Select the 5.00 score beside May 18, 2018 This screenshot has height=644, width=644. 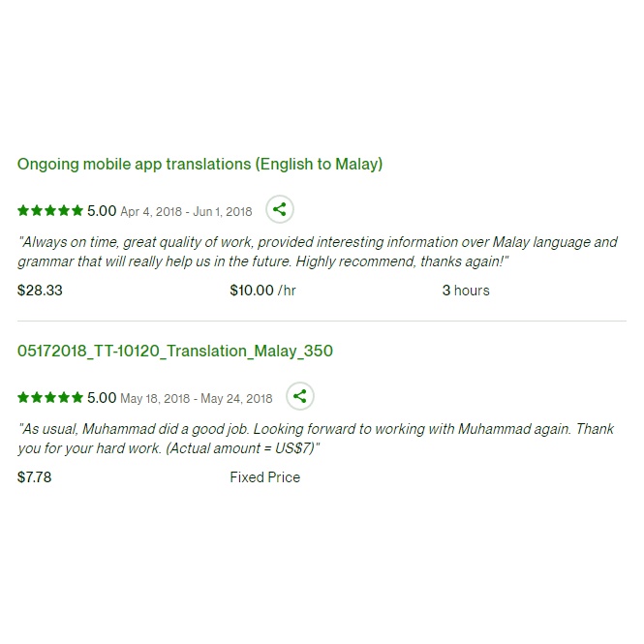(x=102, y=397)
